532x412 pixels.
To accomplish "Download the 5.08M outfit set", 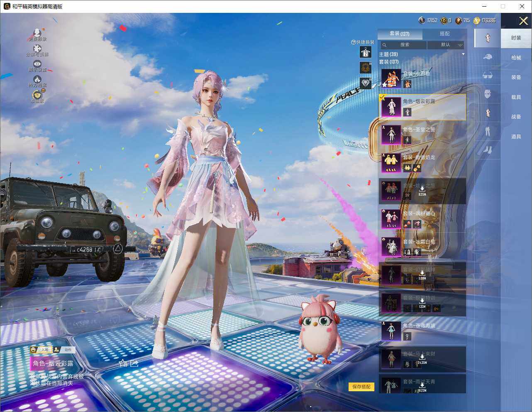I will click(x=422, y=275).
